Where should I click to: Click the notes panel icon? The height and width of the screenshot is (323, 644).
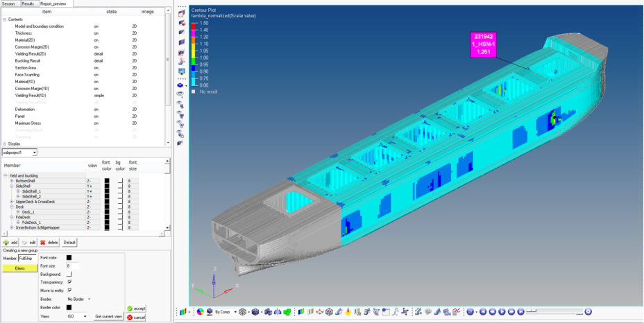386,312
